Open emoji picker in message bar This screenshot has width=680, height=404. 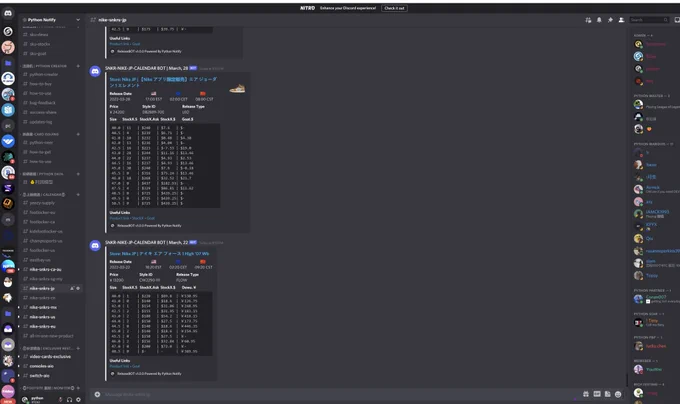tap(618, 394)
